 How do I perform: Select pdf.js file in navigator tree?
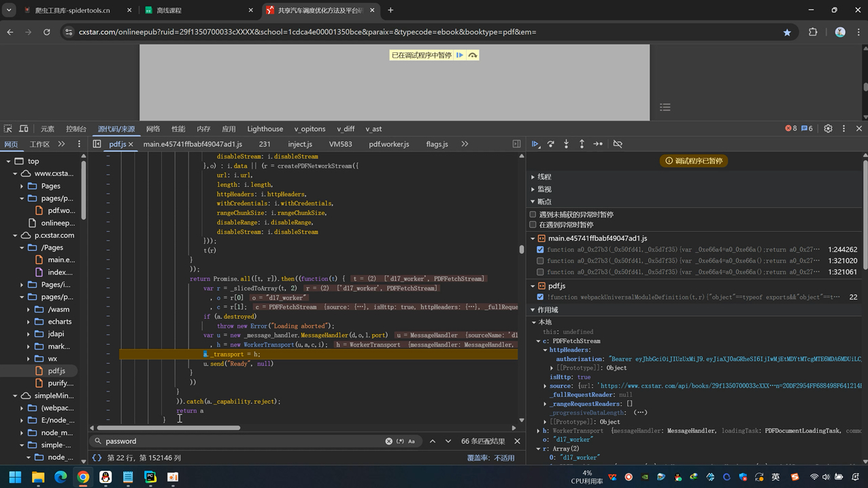56,371
